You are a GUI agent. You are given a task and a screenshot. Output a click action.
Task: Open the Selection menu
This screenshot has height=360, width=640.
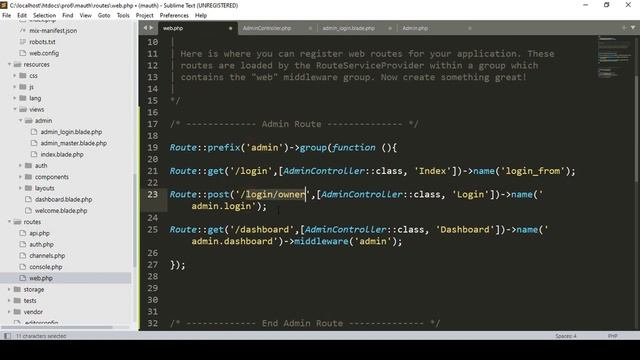tap(44, 16)
